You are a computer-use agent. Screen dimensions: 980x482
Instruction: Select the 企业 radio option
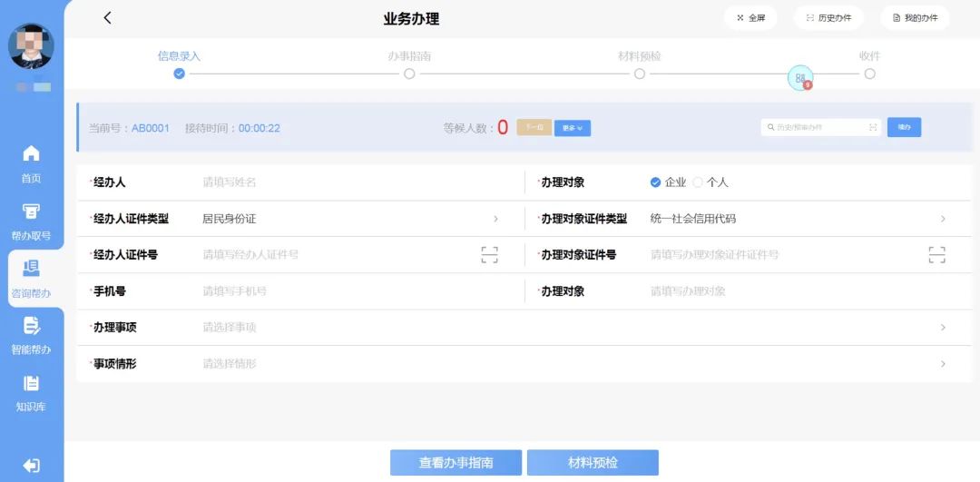point(656,182)
